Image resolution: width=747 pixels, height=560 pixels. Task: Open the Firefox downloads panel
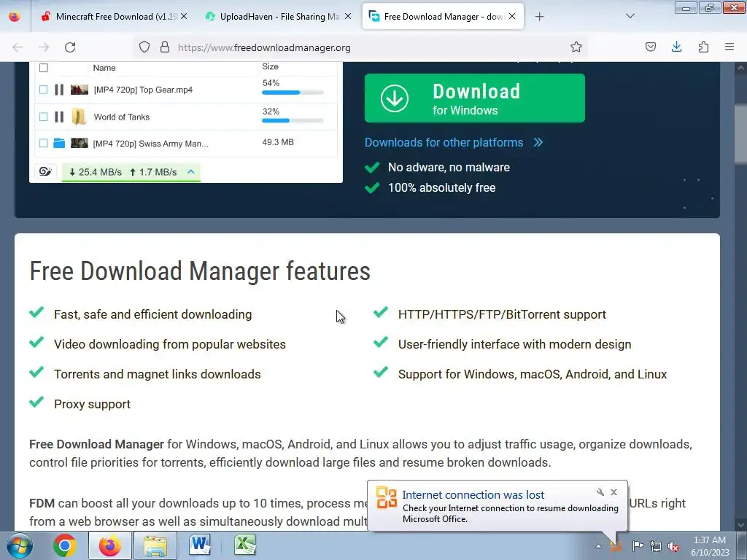676,47
